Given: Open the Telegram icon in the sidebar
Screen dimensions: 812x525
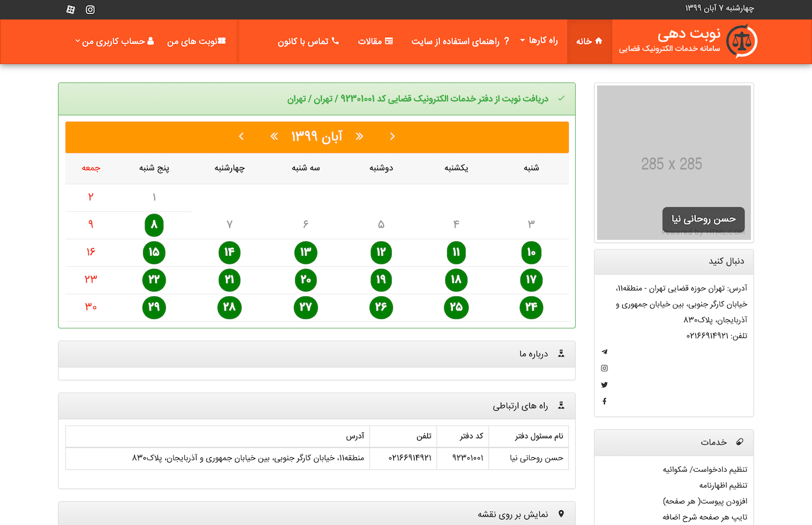Looking at the screenshot, I should point(604,352).
